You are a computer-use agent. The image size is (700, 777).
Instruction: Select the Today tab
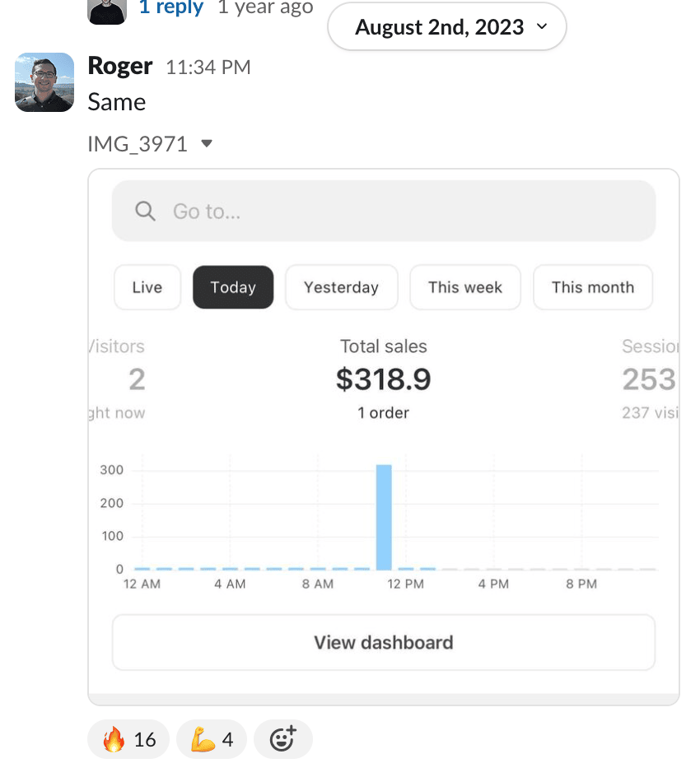233,287
